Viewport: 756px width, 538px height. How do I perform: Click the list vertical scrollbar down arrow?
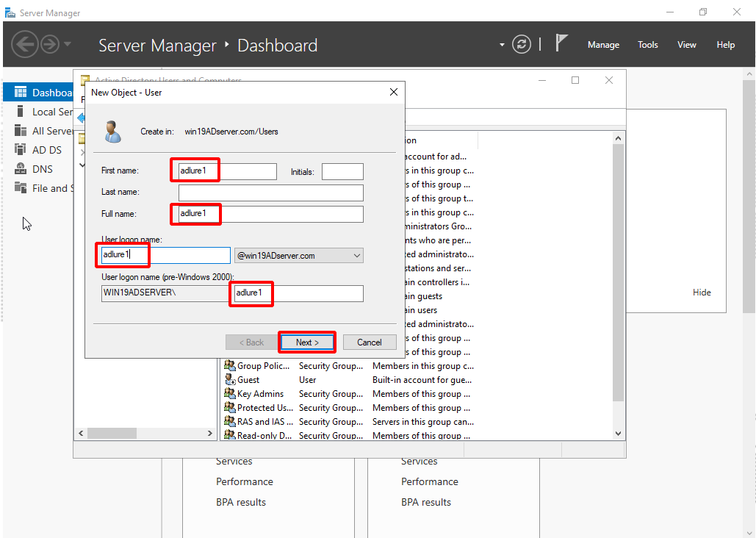[617, 434]
